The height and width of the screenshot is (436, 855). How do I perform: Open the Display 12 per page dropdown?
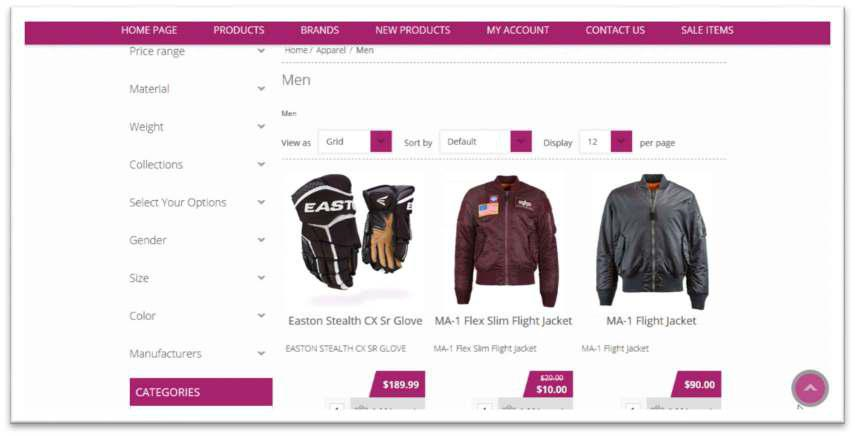coord(606,142)
